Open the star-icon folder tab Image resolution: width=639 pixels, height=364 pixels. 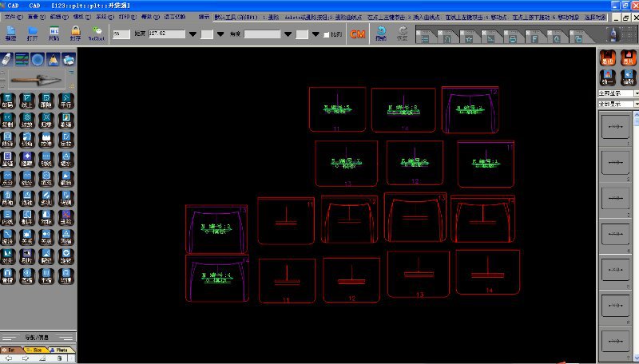pos(469,37)
